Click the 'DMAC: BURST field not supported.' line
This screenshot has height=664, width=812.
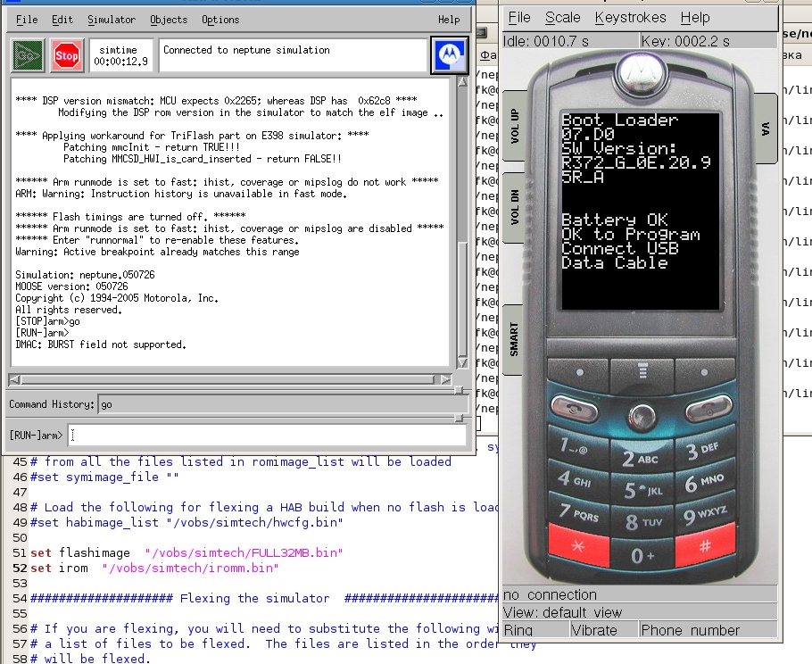[x=101, y=344]
